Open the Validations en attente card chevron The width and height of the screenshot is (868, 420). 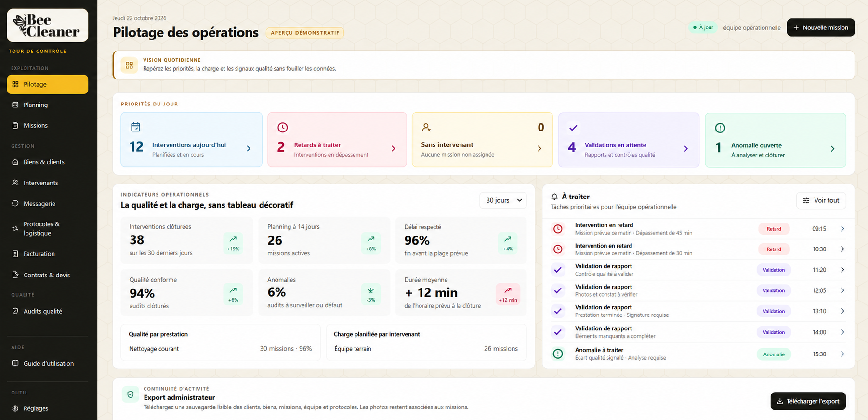686,149
